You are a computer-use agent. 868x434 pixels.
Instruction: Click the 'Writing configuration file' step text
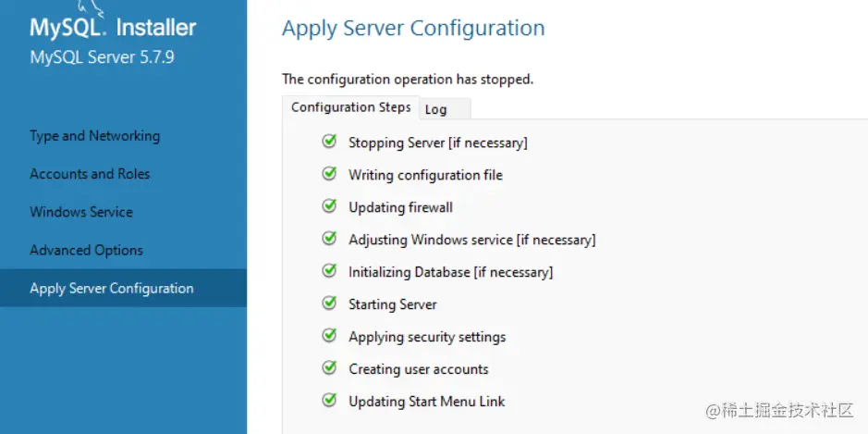pyautogui.click(x=426, y=175)
